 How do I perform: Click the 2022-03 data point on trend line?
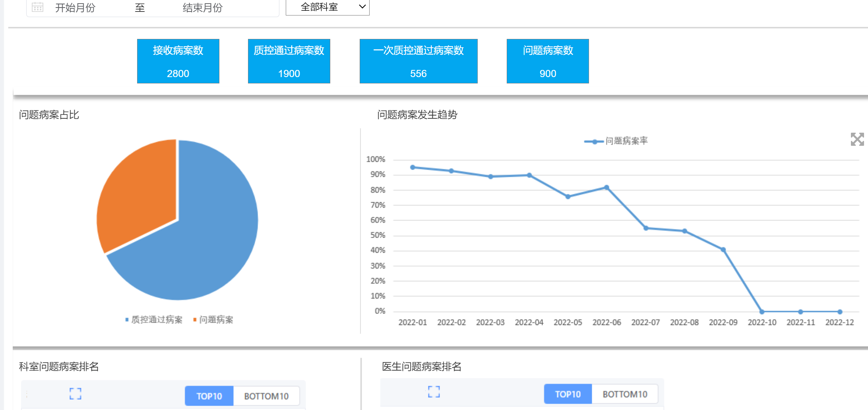[x=490, y=176]
